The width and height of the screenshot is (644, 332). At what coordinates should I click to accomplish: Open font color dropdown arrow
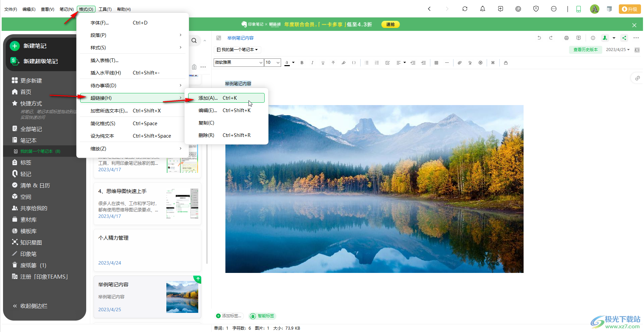click(x=293, y=62)
